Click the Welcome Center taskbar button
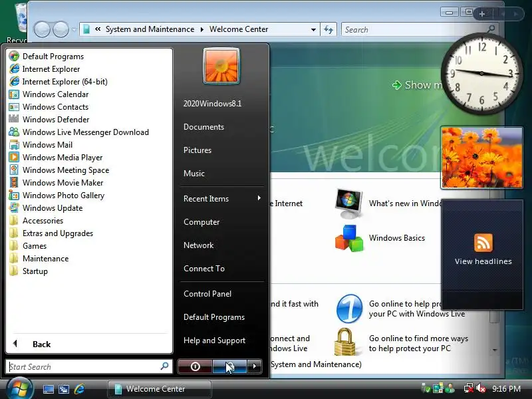The width and height of the screenshot is (532, 399). point(159,389)
